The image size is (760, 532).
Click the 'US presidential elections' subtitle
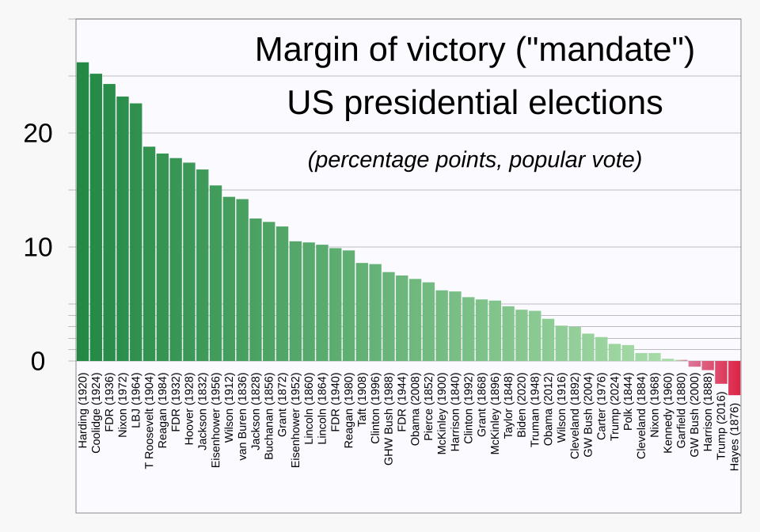pyautogui.click(x=475, y=103)
